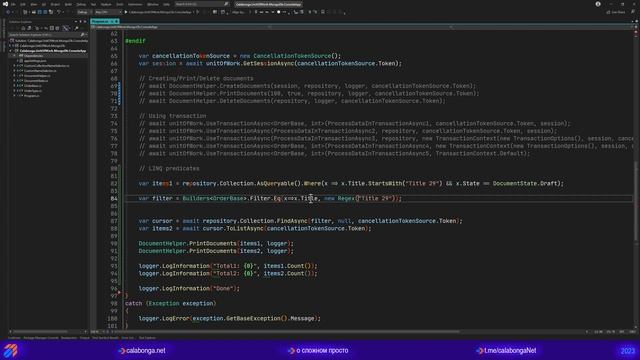Click the Start debugging play icon
Viewport: 640px width, 360px height.
[126, 12]
